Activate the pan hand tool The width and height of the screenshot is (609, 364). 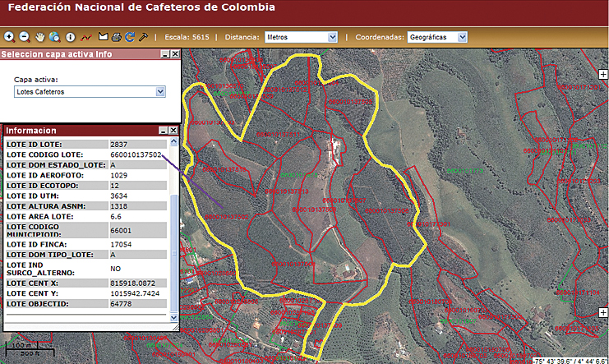[x=39, y=37]
